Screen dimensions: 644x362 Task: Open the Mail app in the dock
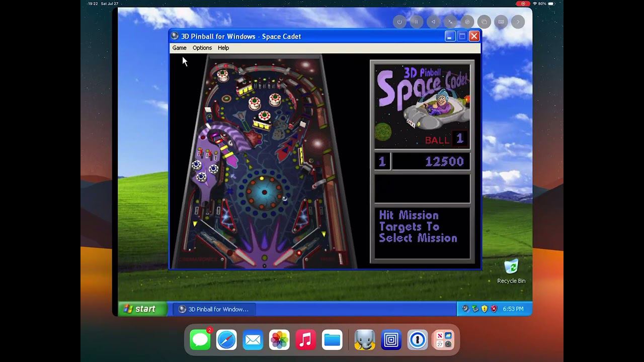tap(253, 340)
